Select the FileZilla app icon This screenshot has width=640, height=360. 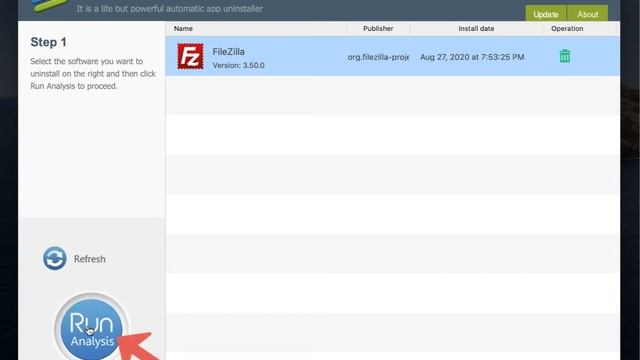point(190,56)
